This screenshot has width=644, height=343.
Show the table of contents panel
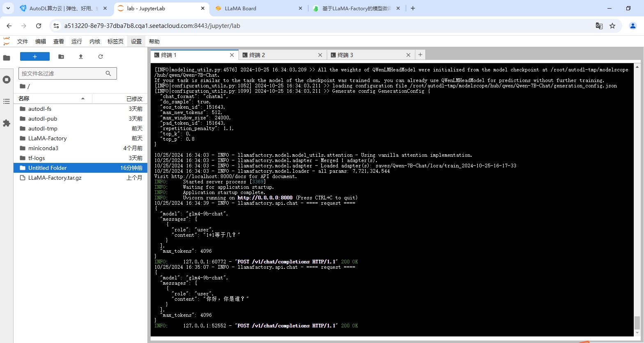click(x=7, y=101)
